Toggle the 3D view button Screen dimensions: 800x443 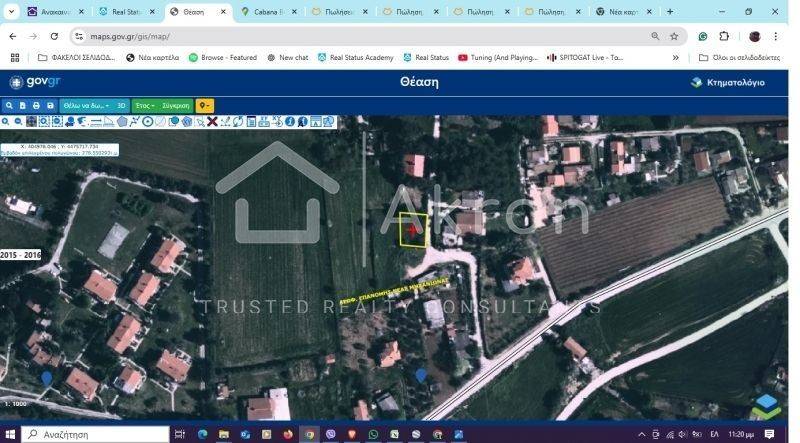click(121, 105)
